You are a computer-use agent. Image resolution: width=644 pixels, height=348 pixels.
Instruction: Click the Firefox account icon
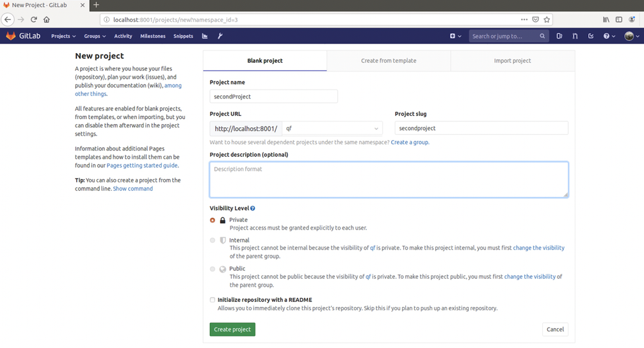tap(632, 19)
